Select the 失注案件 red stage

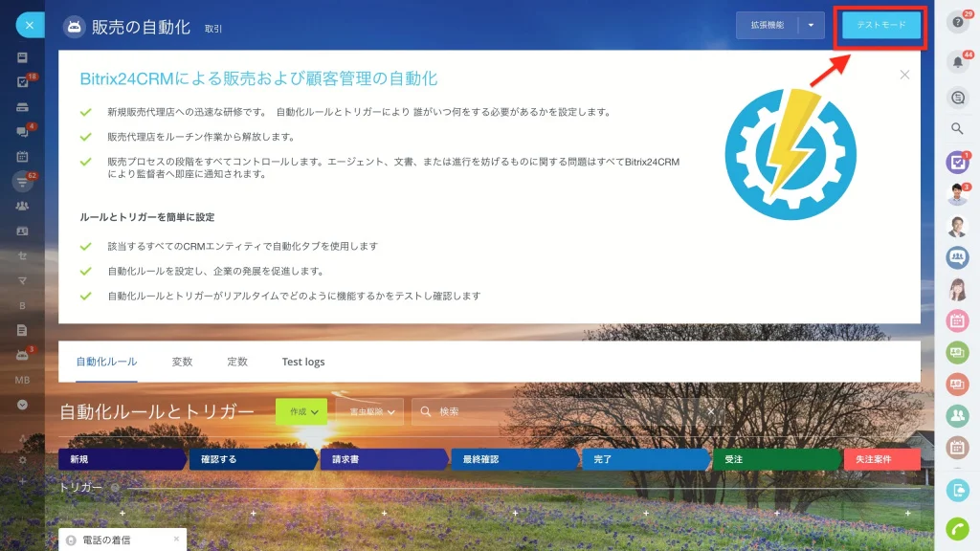coord(881,459)
